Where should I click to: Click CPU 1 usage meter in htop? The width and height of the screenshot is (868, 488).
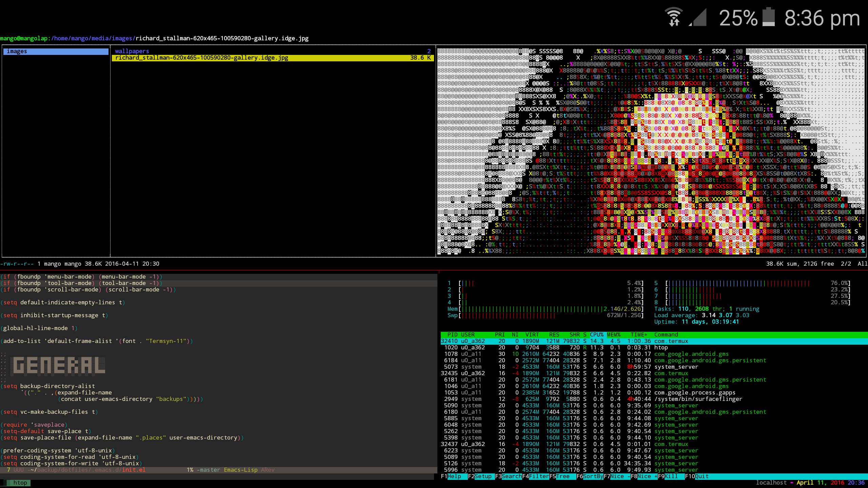[546, 283]
